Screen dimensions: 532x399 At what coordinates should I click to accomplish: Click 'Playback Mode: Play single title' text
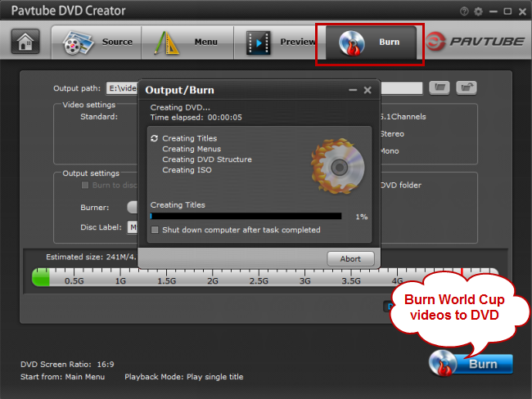click(x=184, y=377)
